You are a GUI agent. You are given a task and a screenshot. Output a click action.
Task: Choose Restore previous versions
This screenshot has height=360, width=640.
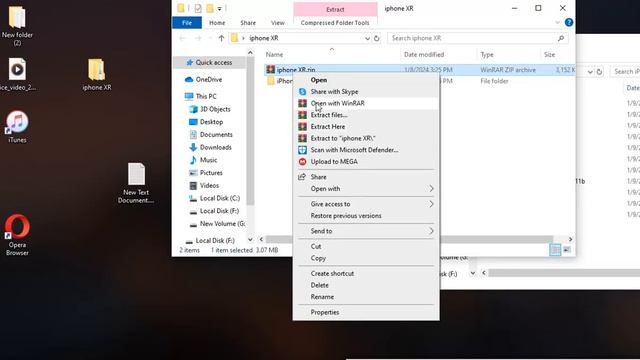pyautogui.click(x=346, y=216)
